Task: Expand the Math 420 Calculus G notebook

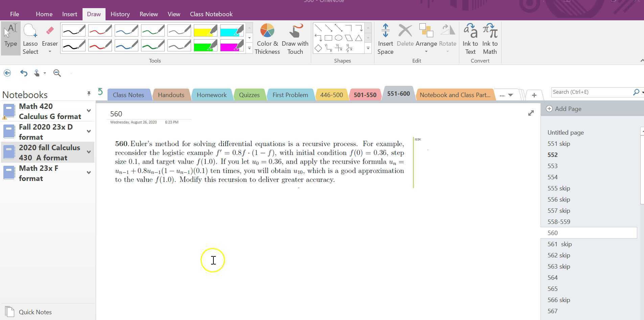Action: click(x=89, y=111)
